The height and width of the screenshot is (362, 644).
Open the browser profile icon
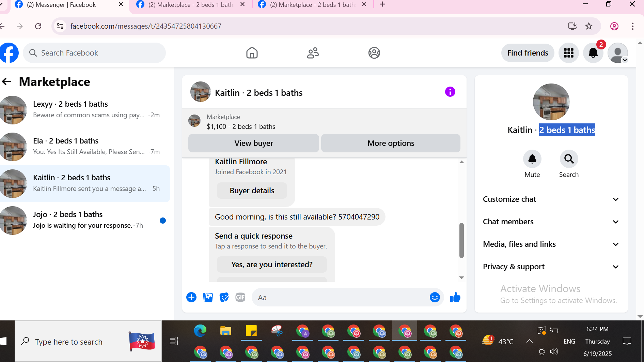pyautogui.click(x=614, y=26)
